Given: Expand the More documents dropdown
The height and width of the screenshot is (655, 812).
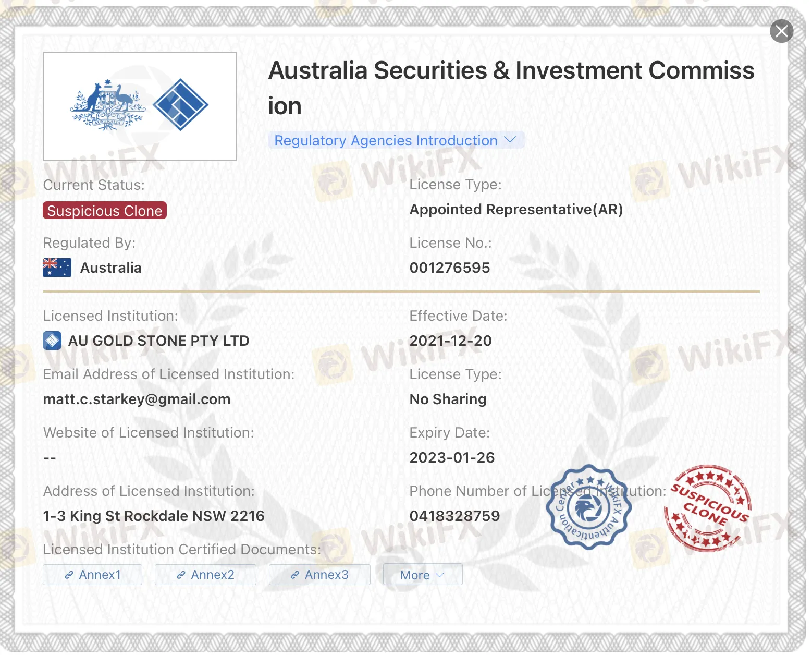Looking at the screenshot, I should 422,575.
